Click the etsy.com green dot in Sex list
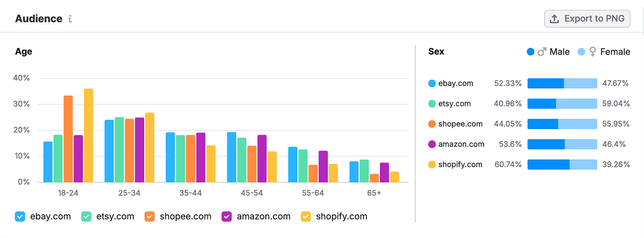 coord(432,104)
